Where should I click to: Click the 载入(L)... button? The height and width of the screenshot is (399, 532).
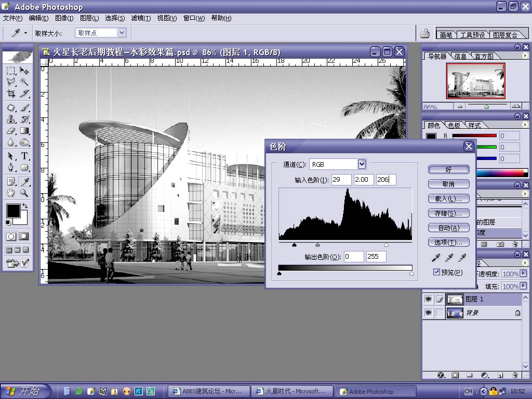click(x=448, y=198)
